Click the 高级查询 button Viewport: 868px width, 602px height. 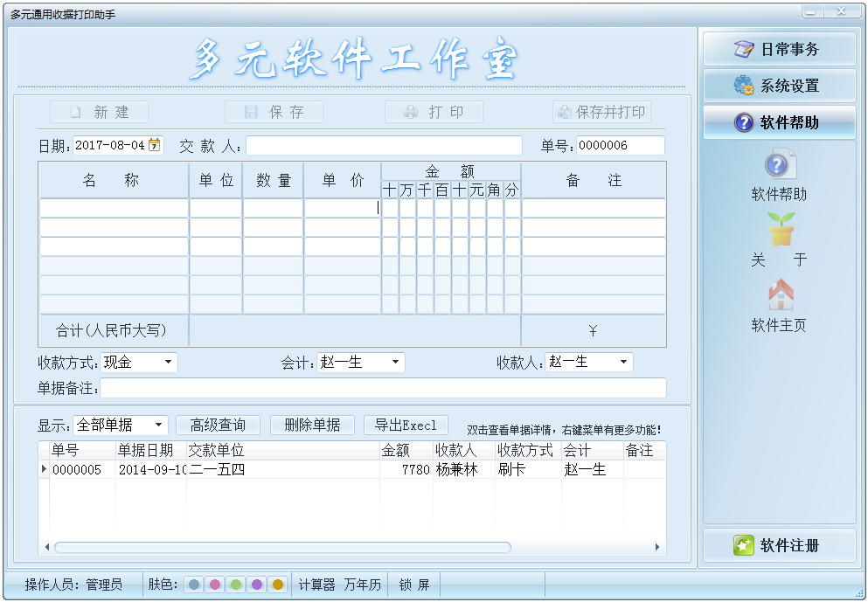[218, 426]
